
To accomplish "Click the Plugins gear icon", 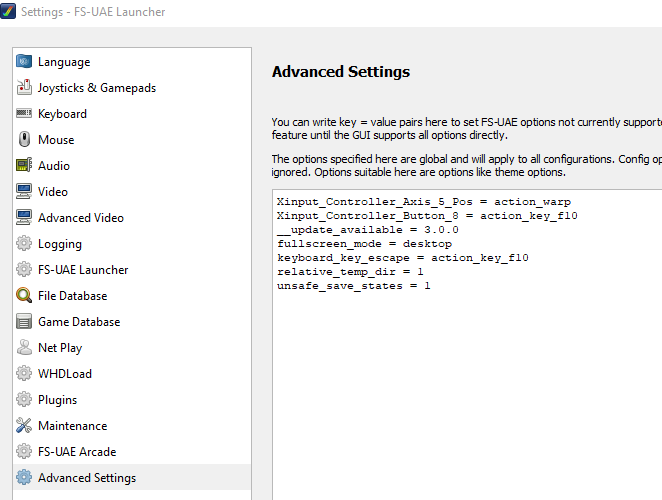I will 24,399.
